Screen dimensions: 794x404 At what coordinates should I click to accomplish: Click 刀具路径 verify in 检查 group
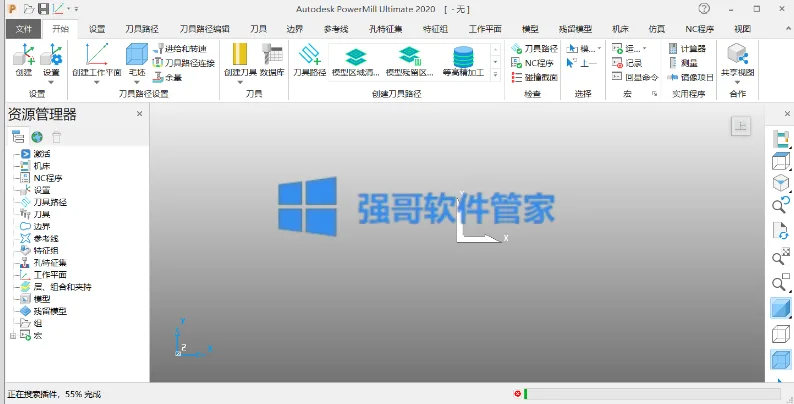pos(534,49)
